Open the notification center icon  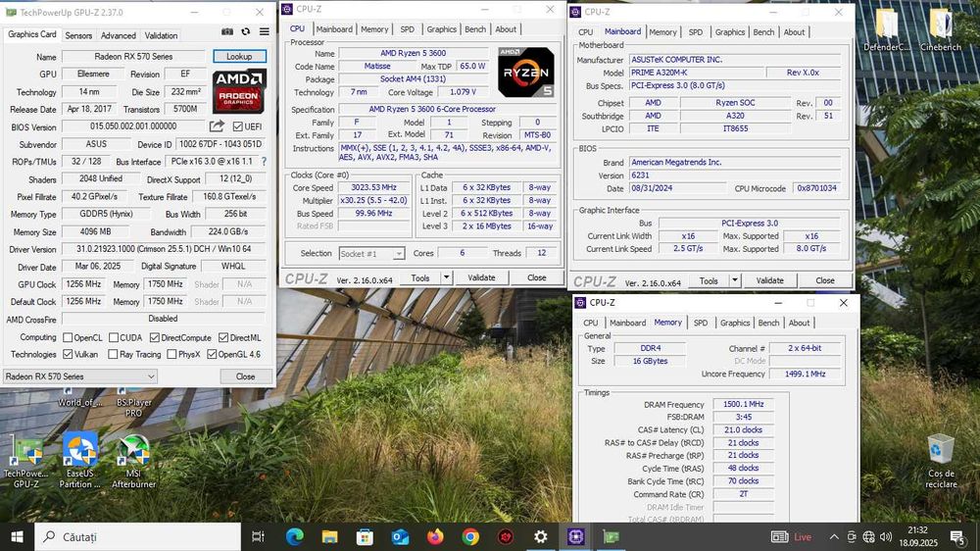[957, 536]
